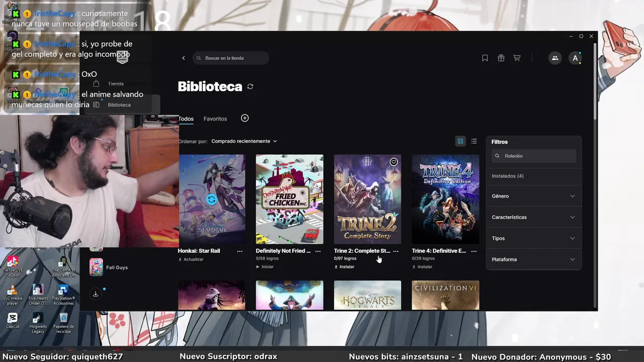Image resolution: width=644 pixels, height=362 pixels.
Task: Click the '0/97 logros' text under Trine 2
Action: (345, 258)
